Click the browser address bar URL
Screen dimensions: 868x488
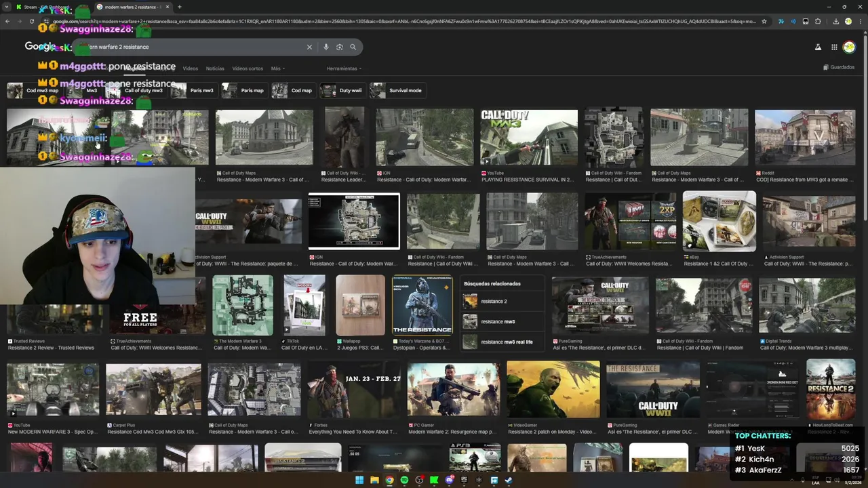tap(403, 21)
